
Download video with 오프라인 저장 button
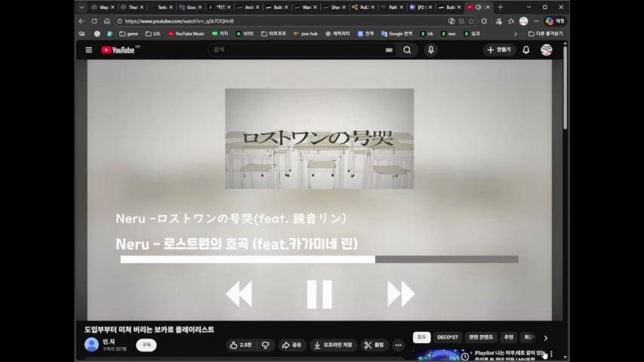point(333,345)
